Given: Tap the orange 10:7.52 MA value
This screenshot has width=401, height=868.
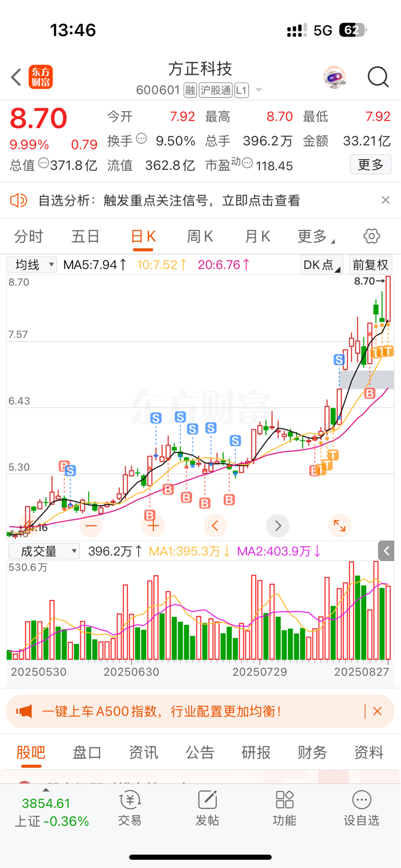Looking at the screenshot, I should [162, 265].
